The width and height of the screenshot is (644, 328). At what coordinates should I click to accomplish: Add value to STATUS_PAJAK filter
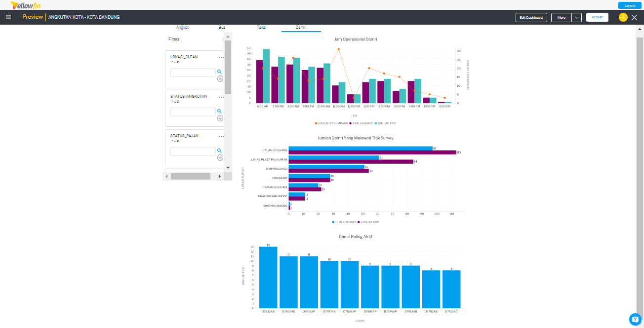click(220, 157)
